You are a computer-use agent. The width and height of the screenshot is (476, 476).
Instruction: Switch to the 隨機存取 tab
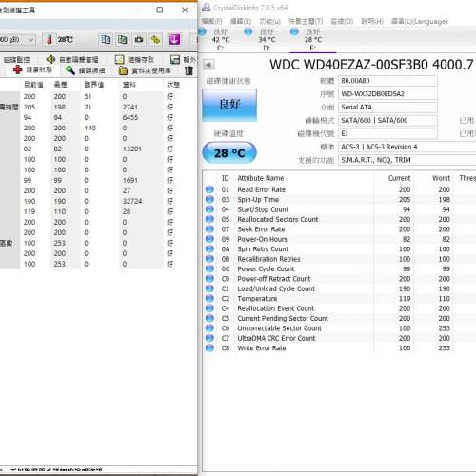(x=134, y=59)
